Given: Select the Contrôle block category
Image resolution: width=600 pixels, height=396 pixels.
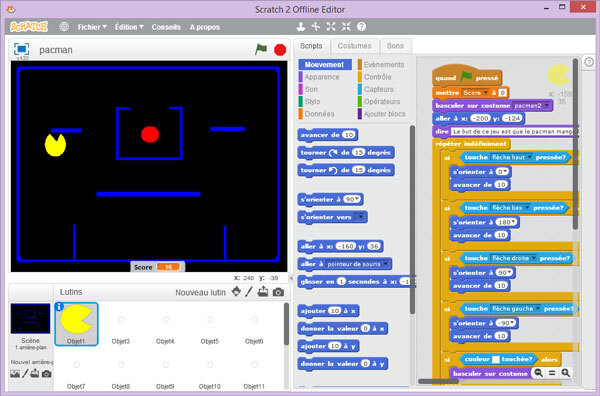Looking at the screenshot, I should 378,77.
